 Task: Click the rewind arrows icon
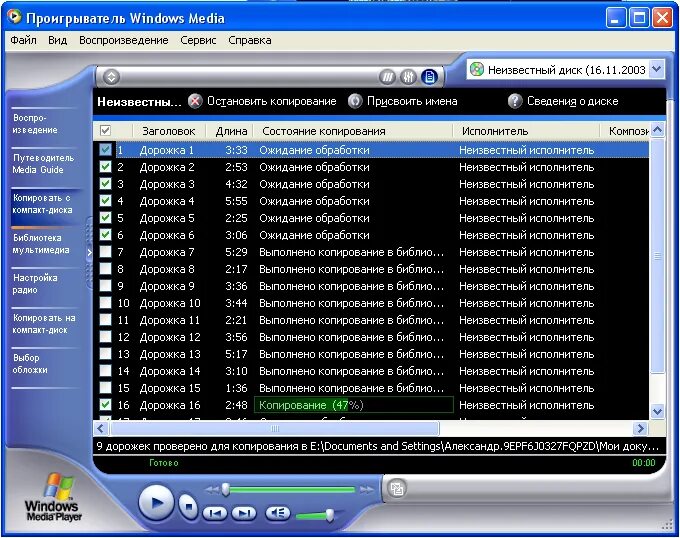tap(212, 490)
